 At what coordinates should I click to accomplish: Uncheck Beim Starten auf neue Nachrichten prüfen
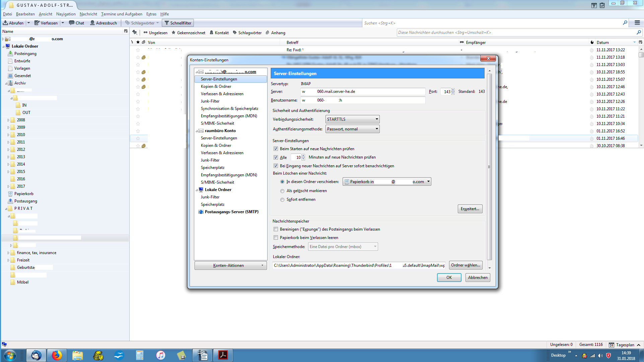pos(276,149)
